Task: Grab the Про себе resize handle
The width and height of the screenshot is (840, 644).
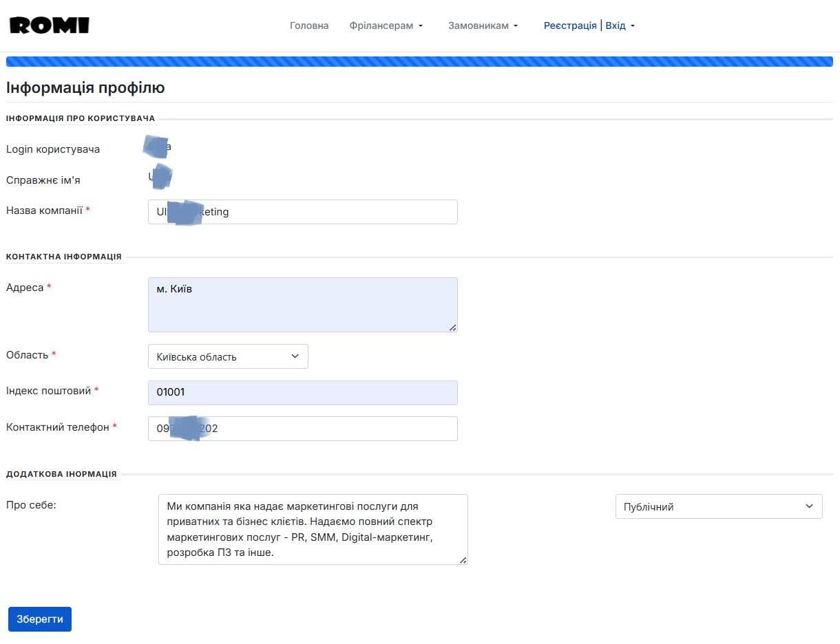Action: tap(463, 560)
